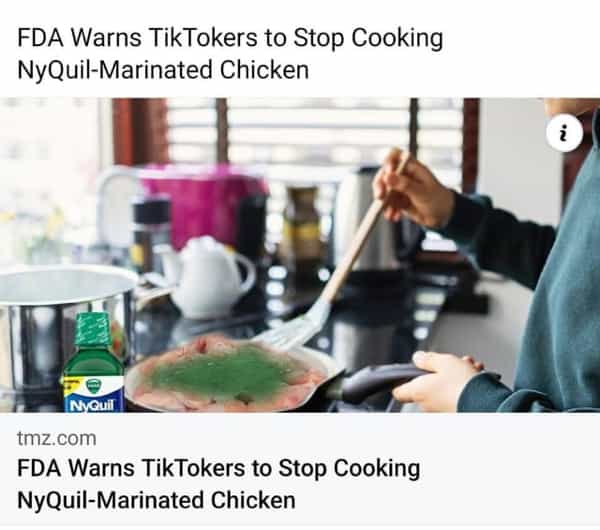The image size is (600, 530).
Task: Click the word FDA in top headline
Action: [x=41, y=38]
